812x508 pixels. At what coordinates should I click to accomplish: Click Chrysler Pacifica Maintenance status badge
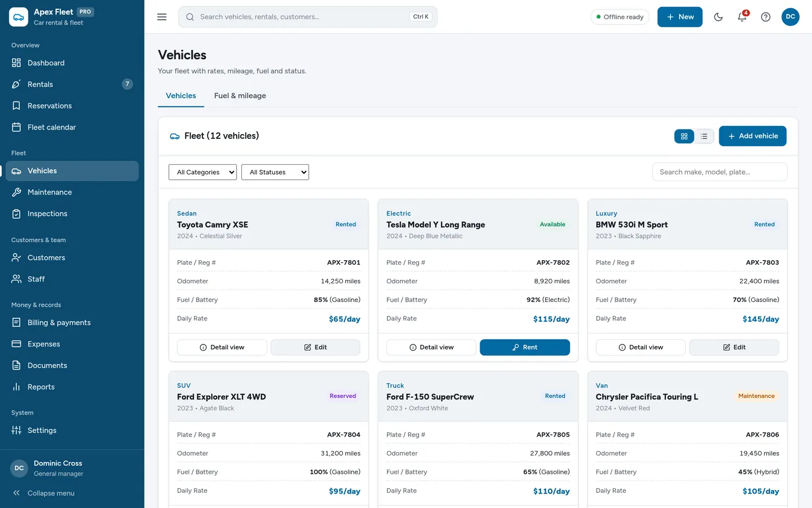pos(756,396)
